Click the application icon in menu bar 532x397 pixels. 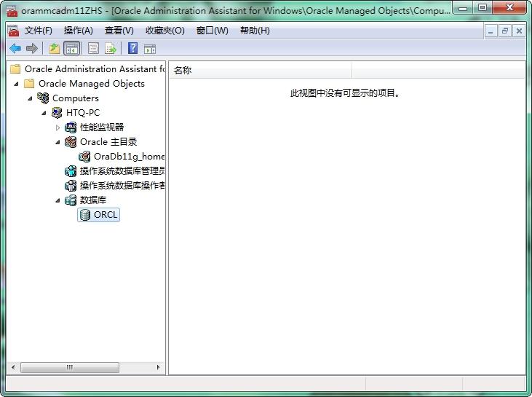coord(13,31)
